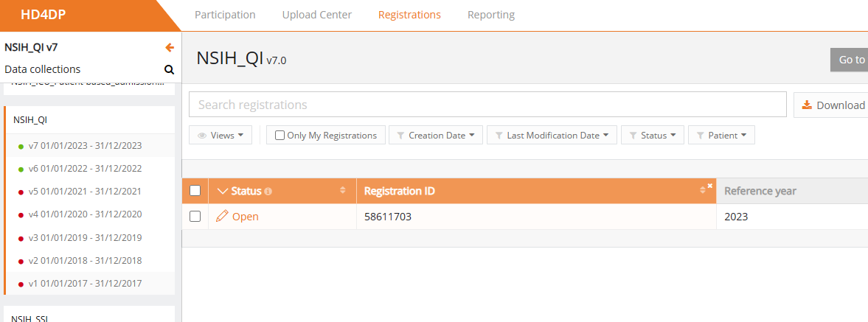Screen dimensions: 868x322
Task: Click the info icon beside Status header
Action: 268,192
